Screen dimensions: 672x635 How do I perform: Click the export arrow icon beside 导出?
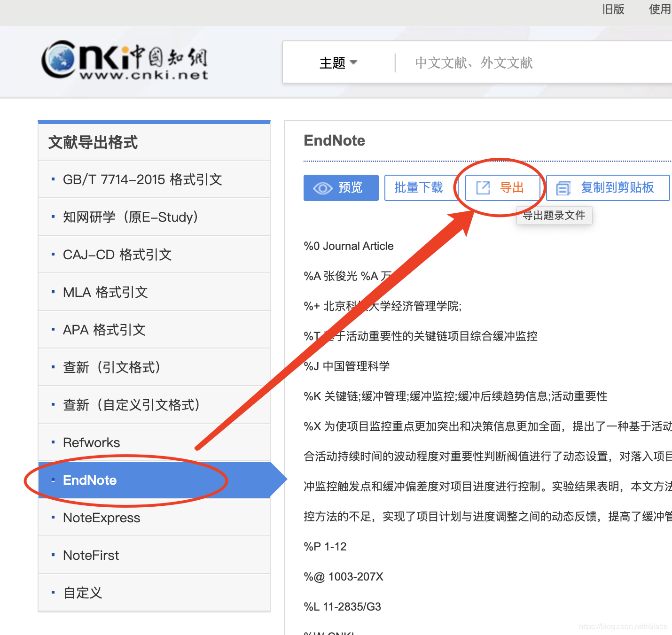[483, 188]
